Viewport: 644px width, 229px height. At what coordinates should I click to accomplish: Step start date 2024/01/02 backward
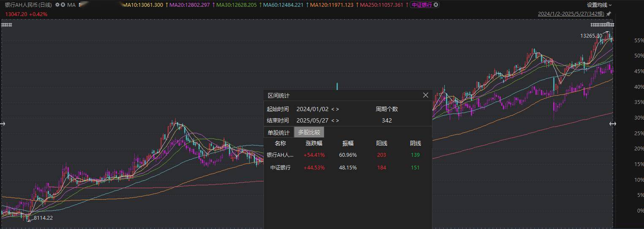[x=333, y=109]
